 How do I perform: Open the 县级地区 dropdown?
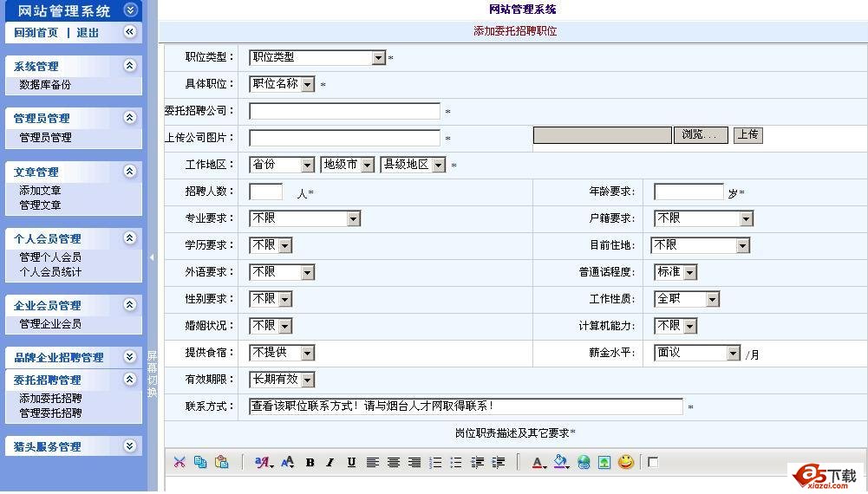click(x=413, y=165)
